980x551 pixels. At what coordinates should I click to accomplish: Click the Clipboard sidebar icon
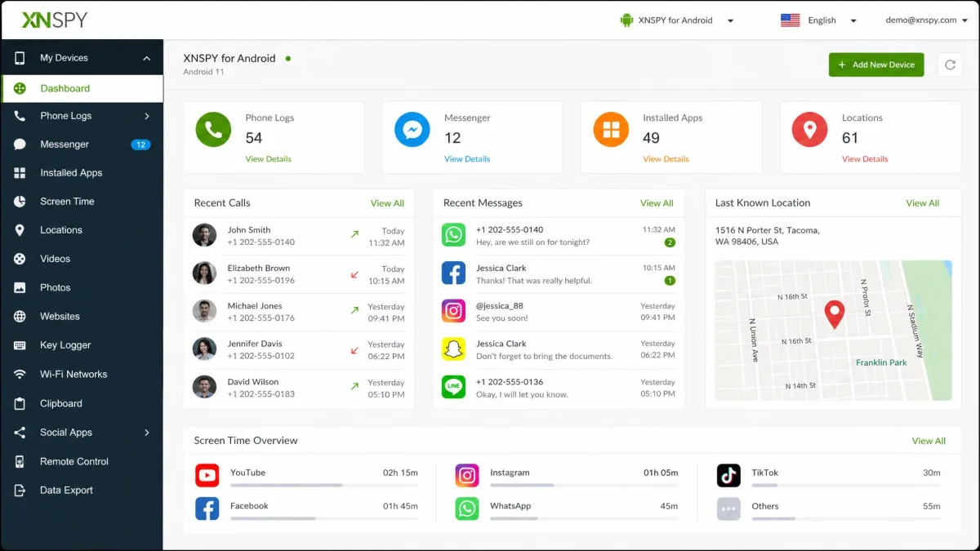coord(20,403)
